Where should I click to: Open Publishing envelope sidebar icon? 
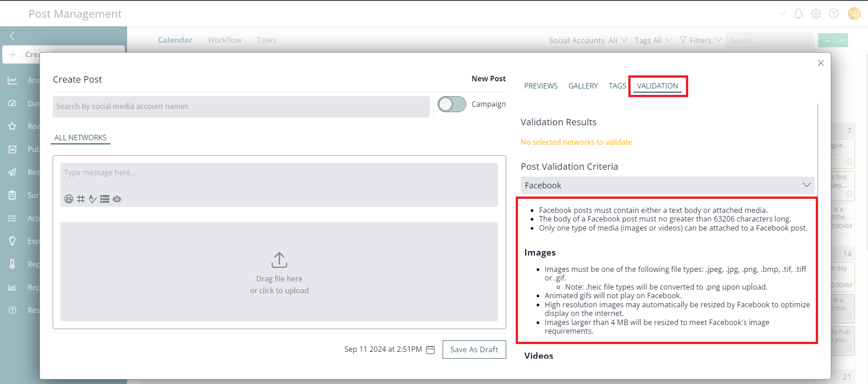point(12,149)
